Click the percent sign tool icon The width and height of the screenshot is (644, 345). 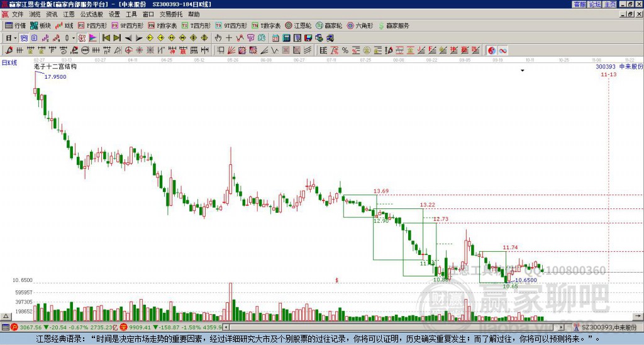pyautogui.click(x=345, y=50)
